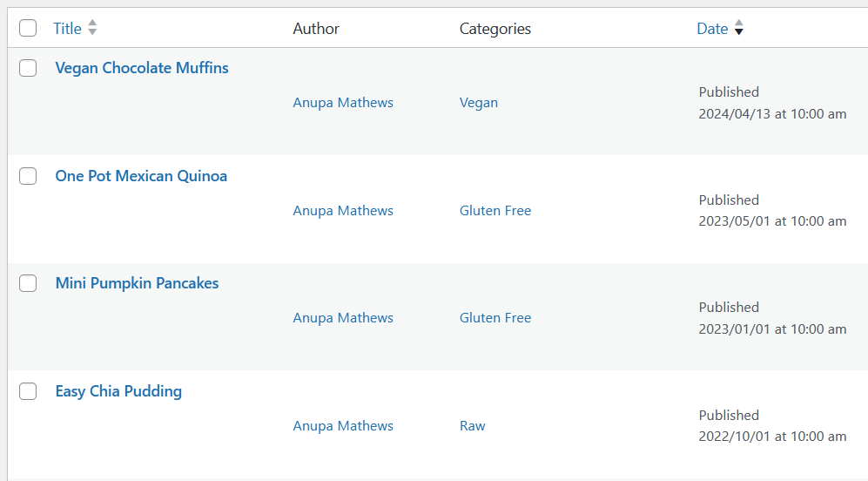This screenshot has height=481, width=868.
Task: Click the Title column sort arrows icon
Action: (x=92, y=28)
